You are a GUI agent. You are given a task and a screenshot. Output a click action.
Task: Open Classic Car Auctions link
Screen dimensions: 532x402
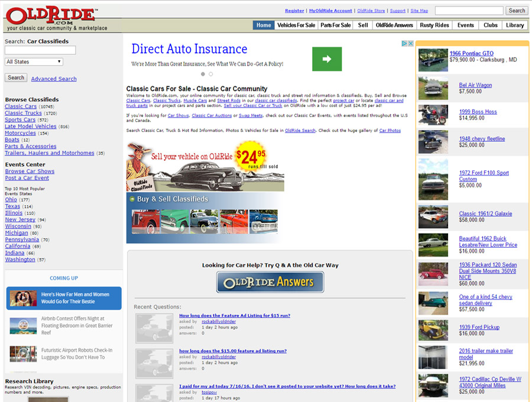(x=212, y=116)
